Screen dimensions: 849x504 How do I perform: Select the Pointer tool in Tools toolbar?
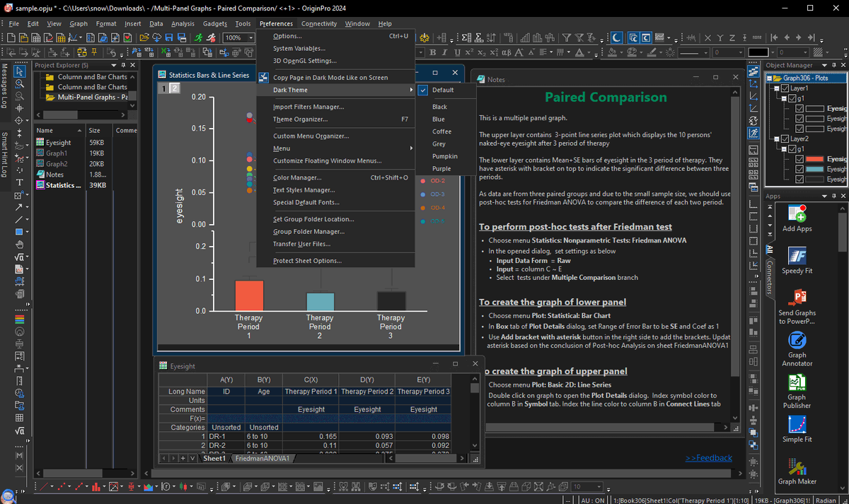21,71
